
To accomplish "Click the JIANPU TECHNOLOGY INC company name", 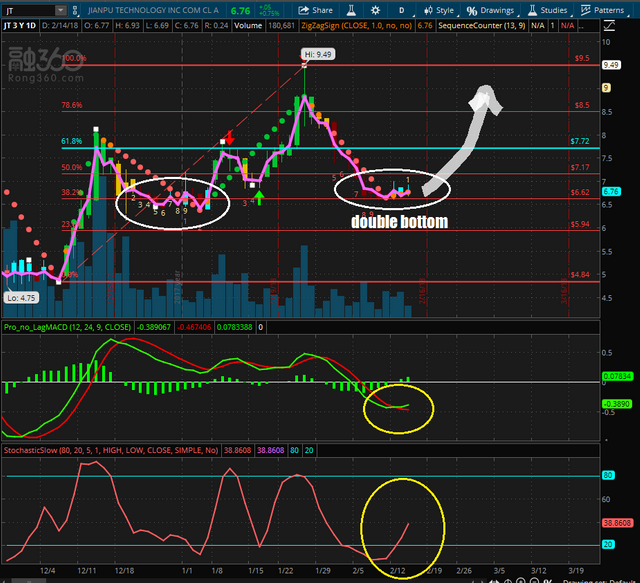I will coord(153,10).
